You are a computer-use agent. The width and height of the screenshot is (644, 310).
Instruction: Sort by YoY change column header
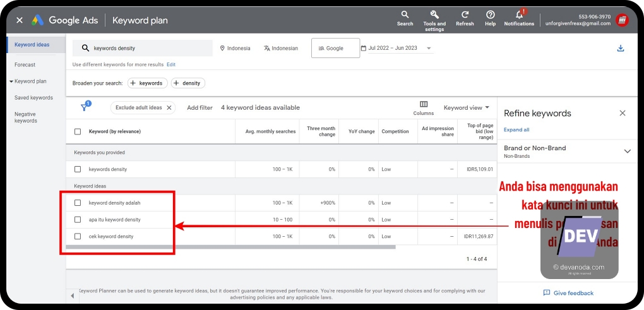[361, 131]
